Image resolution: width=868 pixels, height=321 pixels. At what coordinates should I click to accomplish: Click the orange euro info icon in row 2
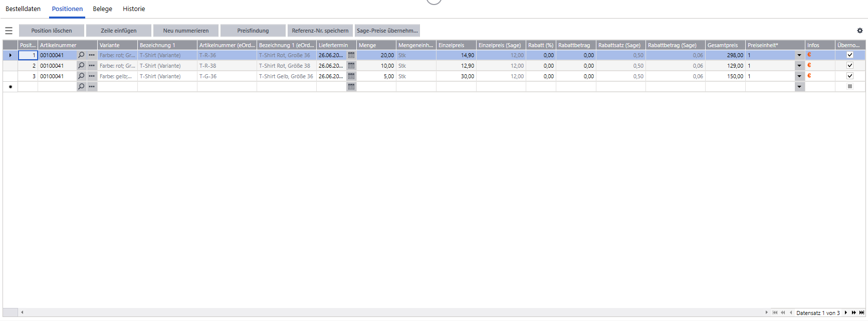click(809, 66)
